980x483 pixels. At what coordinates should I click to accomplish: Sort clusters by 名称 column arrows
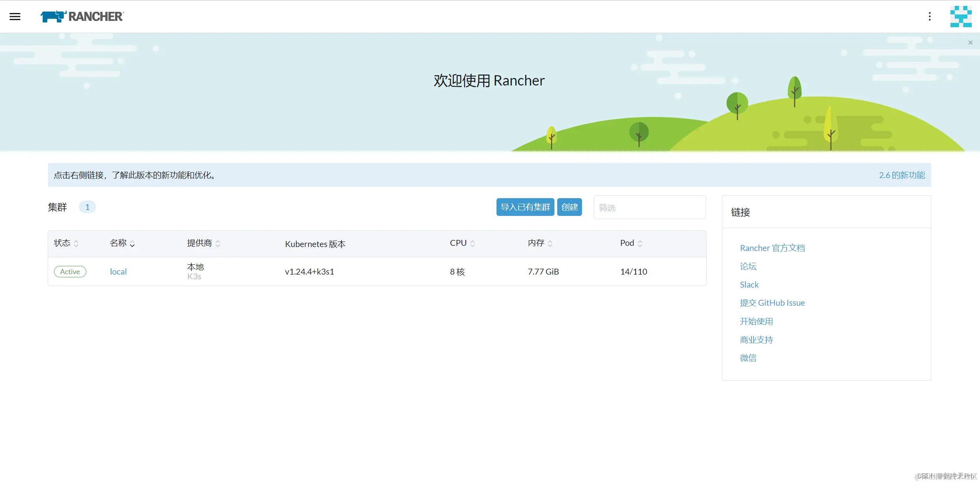coord(132,244)
